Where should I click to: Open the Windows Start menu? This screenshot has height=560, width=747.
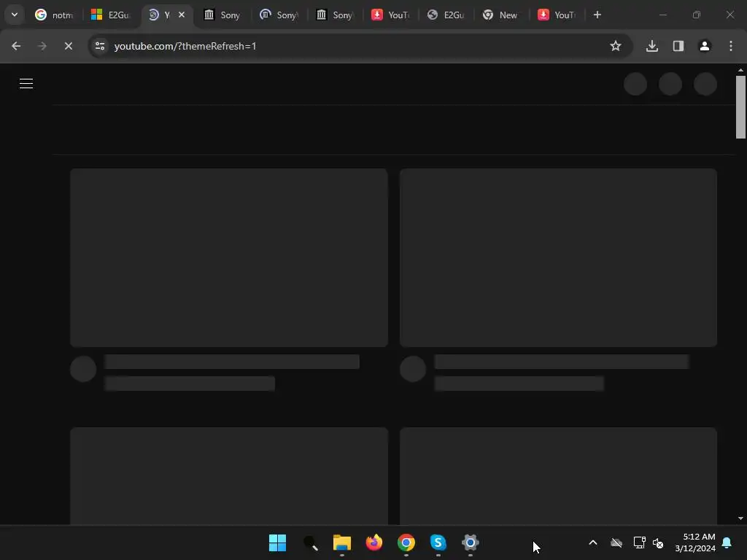(x=277, y=542)
